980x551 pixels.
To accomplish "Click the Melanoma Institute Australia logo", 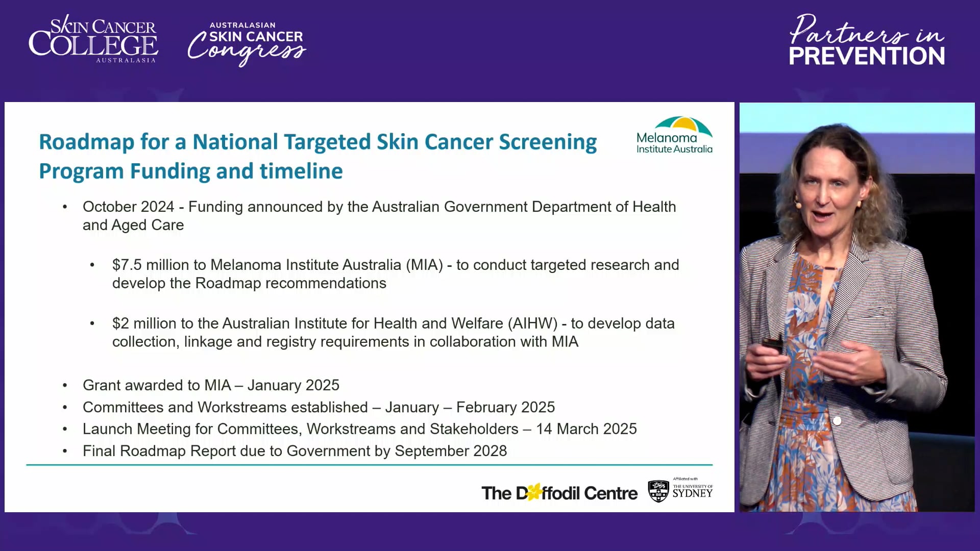I will tap(673, 135).
